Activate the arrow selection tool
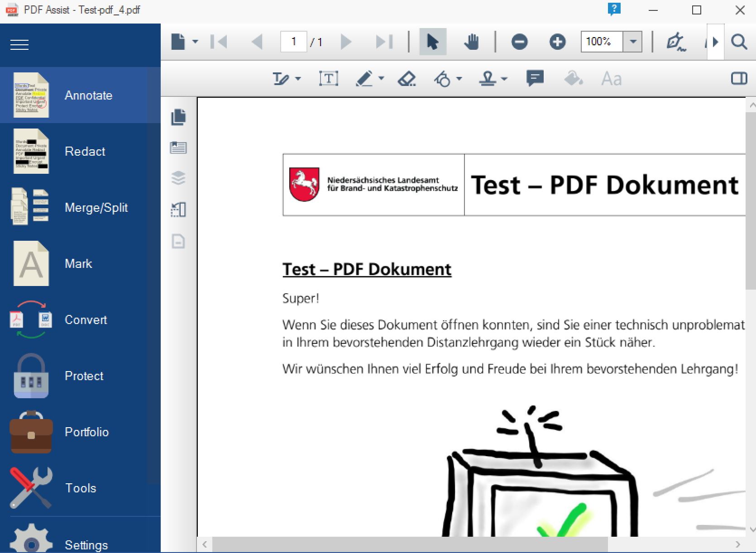Image resolution: width=756 pixels, height=553 pixels. tap(433, 42)
